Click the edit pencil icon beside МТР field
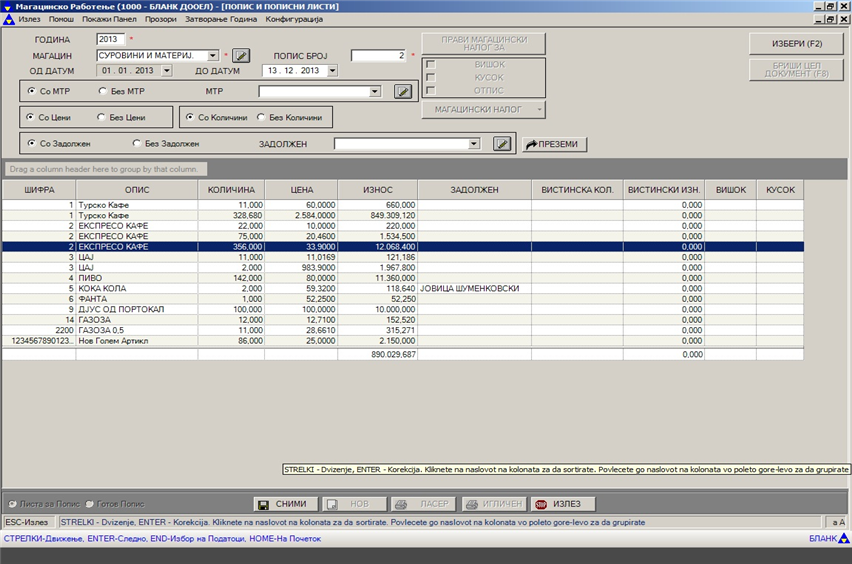 (x=402, y=91)
